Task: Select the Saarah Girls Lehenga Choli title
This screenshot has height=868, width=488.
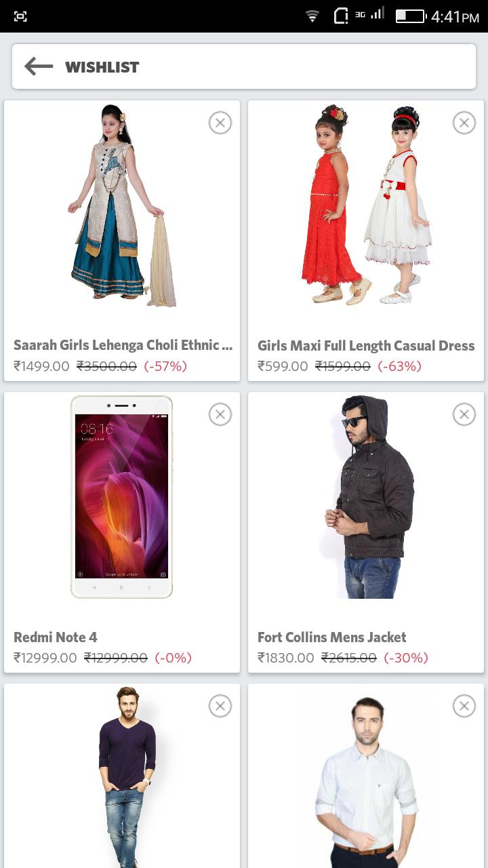Action: pos(123,345)
